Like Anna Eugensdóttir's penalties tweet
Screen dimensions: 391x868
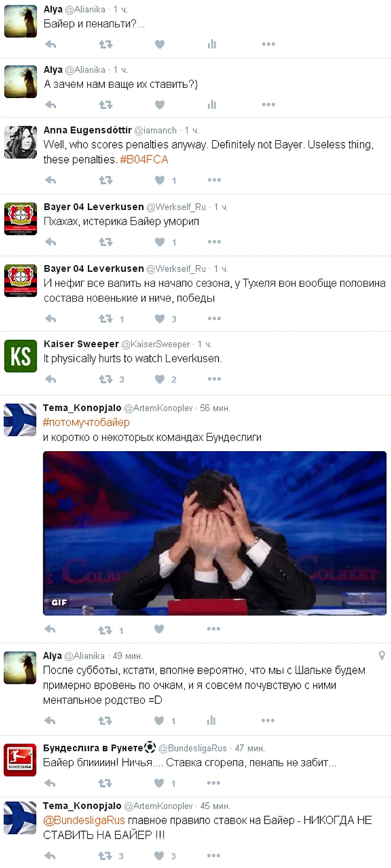click(160, 180)
